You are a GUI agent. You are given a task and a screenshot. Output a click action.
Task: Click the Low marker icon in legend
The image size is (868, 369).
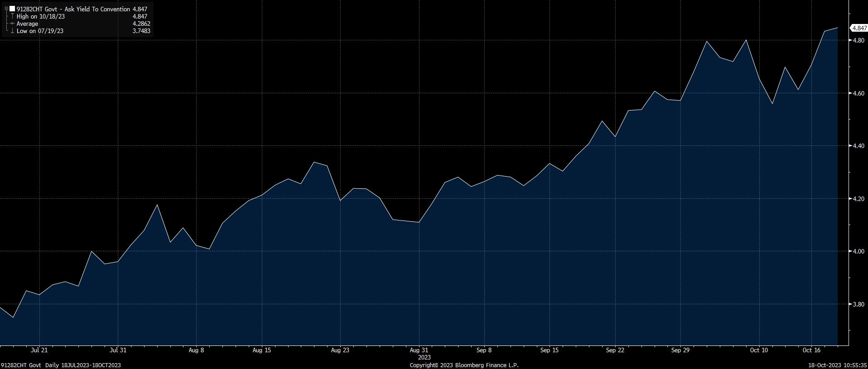(x=12, y=31)
